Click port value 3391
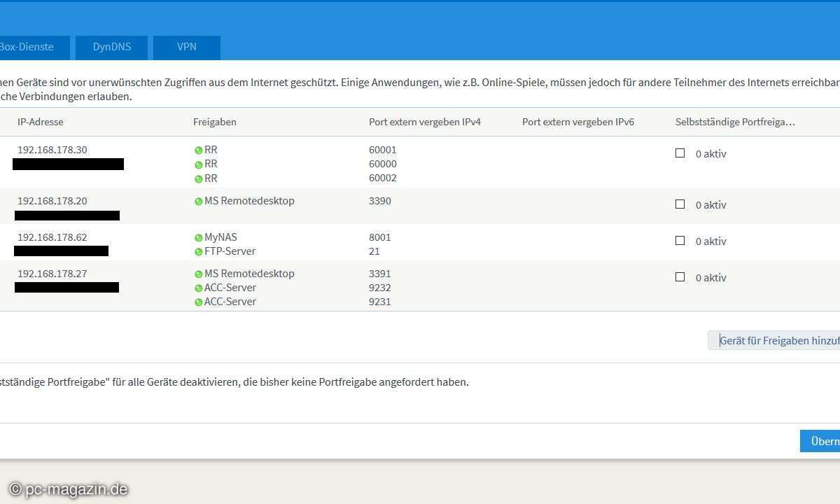 (380, 274)
